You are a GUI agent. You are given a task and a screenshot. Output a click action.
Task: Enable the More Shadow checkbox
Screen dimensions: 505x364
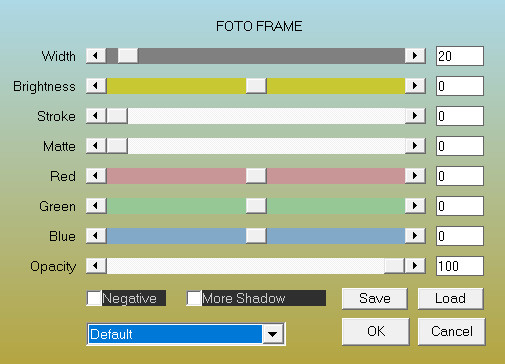[x=194, y=298]
